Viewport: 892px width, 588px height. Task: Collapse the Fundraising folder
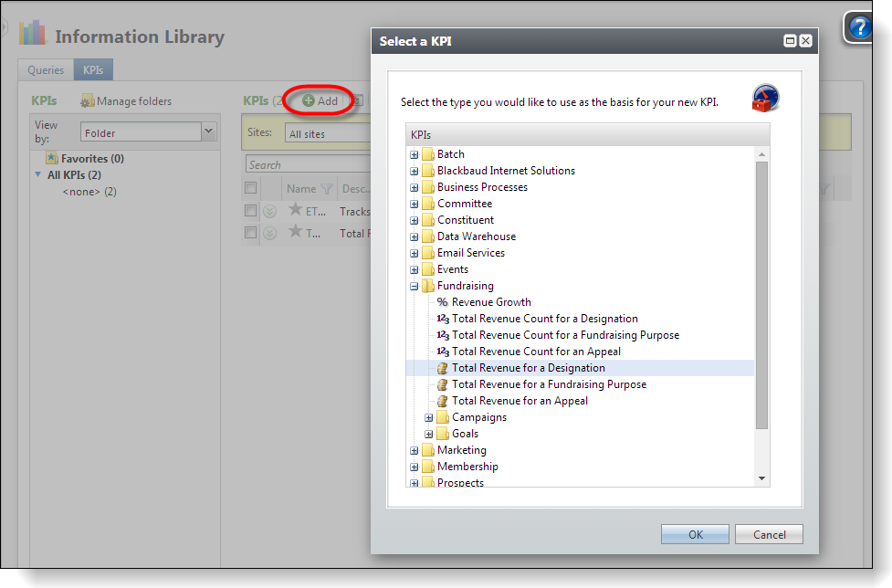[415, 285]
